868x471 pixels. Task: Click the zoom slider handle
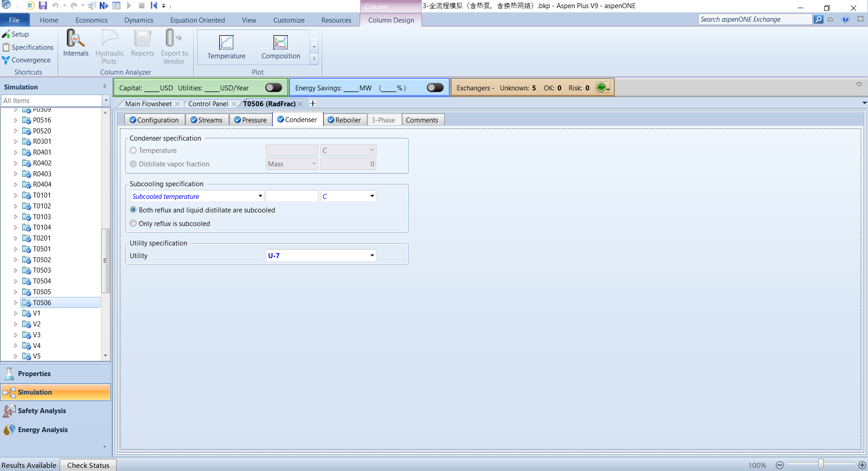pos(821,464)
